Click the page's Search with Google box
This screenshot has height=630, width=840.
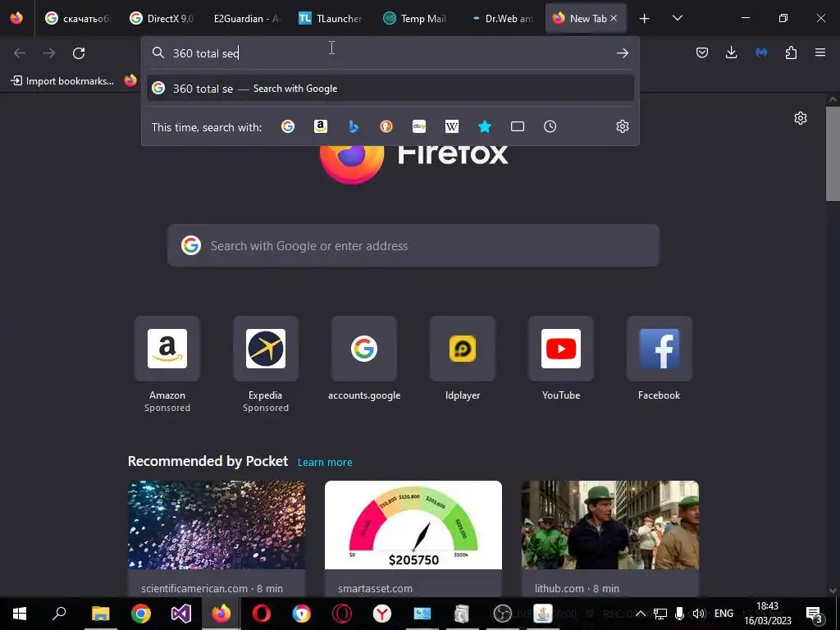coord(413,245)
